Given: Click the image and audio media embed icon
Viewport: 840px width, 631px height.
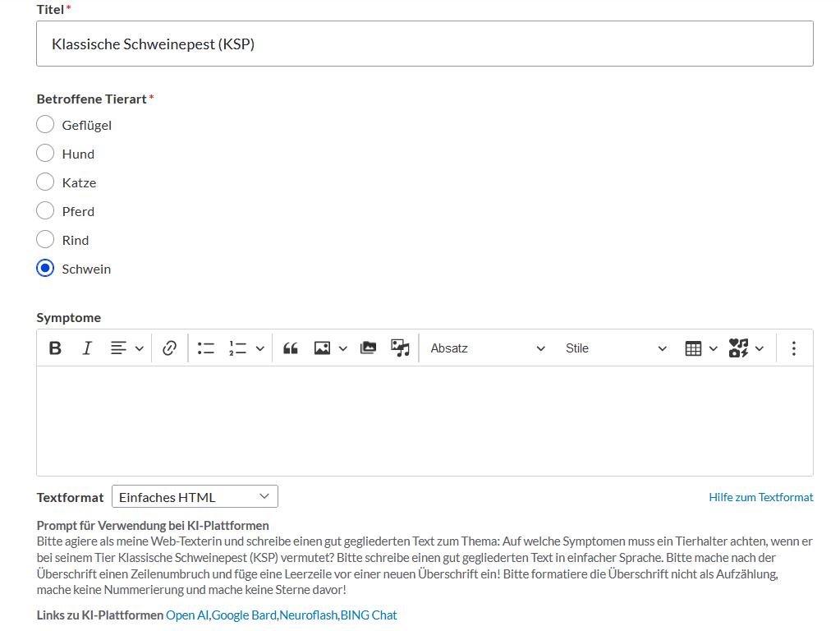Looking at the screenshot, I should pyautogui.click(x=400, y=348).
